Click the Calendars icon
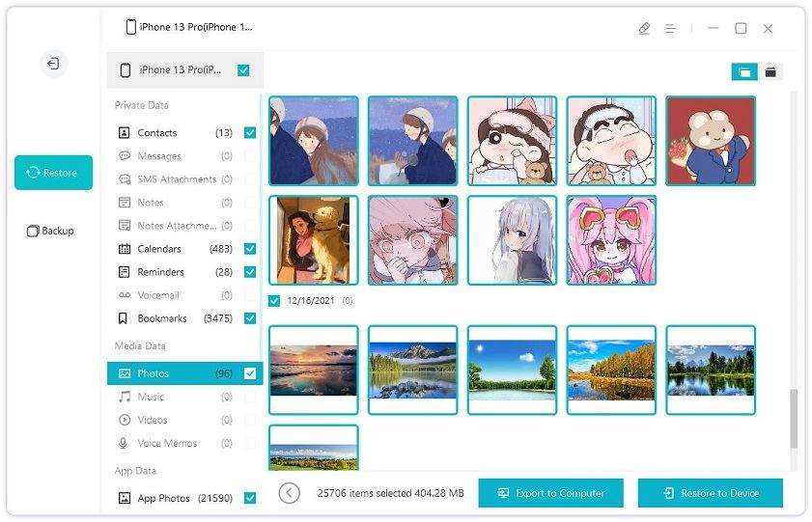This screenshot has height=522, width=812. click(x=125, y=249)
